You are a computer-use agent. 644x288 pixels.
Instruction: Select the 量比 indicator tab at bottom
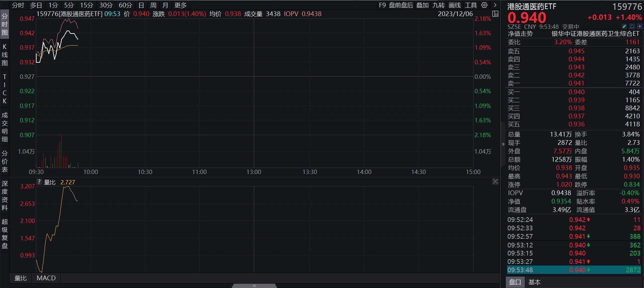(x=20, y=278)
